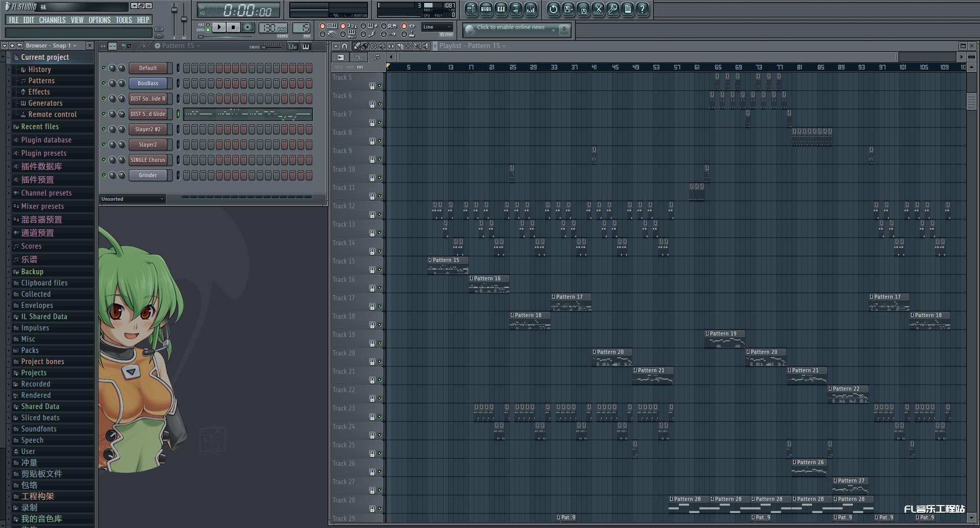Viewport: 980px width, 528px height.
Task: Select the Default channel button
Action: [x=148, y=68]
